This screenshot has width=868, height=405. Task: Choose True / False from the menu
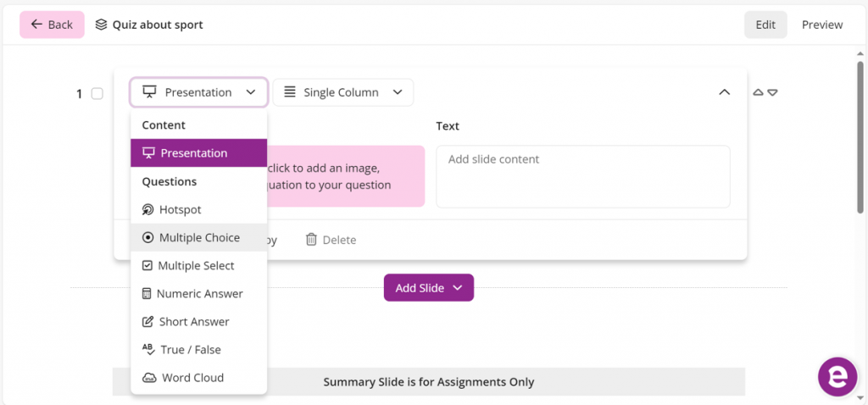tap(191, 350)
